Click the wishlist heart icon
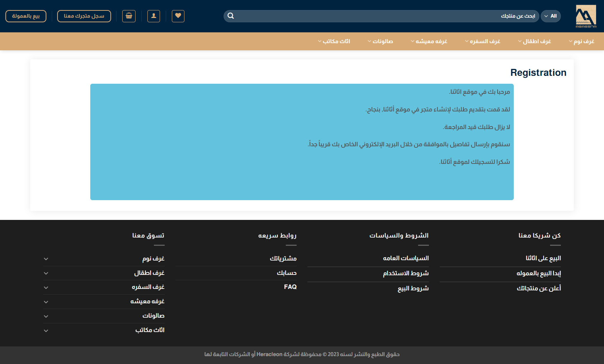The width and height of the screenshot is (604, 364). coord(178,16)
